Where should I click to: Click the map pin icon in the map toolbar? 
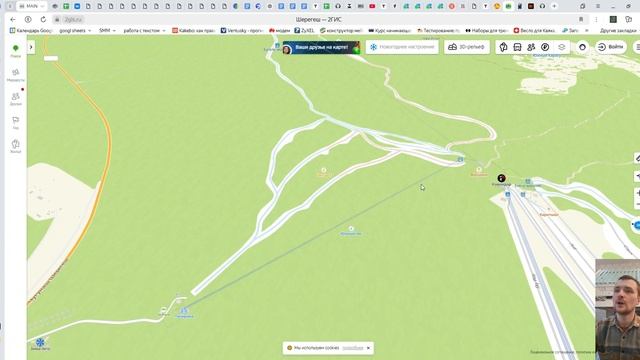coord(503,47)
